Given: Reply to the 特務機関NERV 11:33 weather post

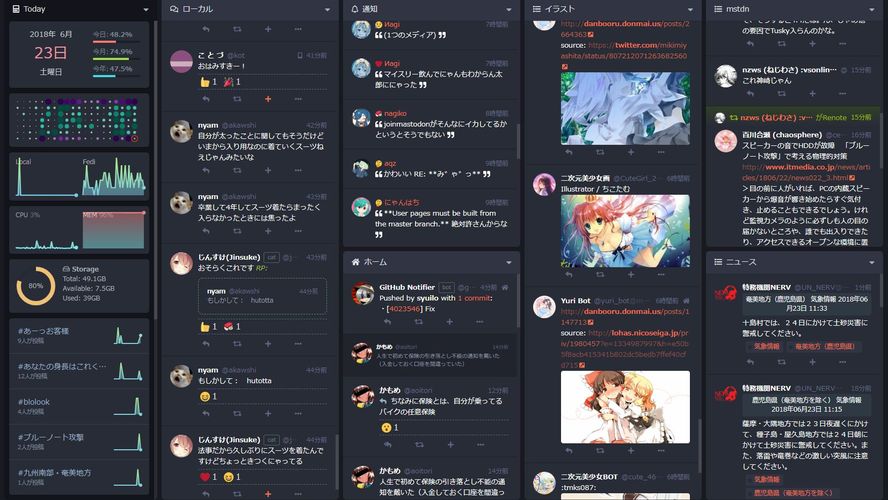Looking at the screenshot, I should pos(750,362).
